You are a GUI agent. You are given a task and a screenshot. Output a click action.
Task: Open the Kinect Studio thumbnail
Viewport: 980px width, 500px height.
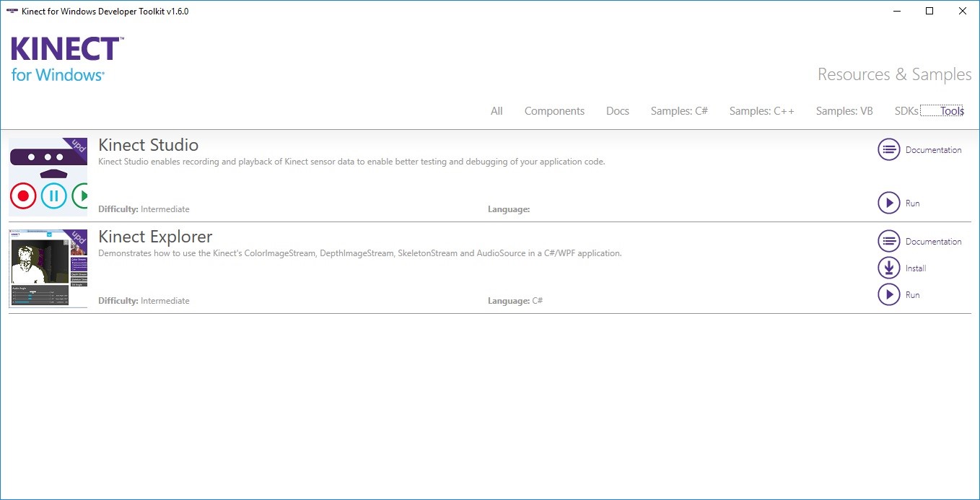(48, 177)
